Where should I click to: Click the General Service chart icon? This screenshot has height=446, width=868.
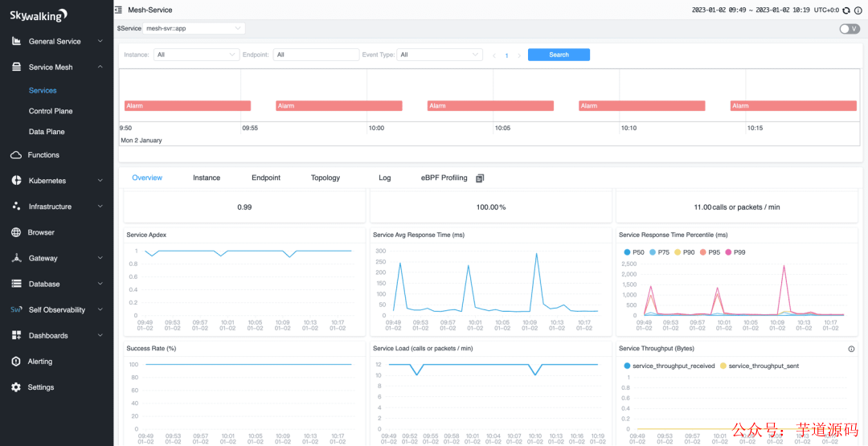pyautogui.click(x=16, y=42)
